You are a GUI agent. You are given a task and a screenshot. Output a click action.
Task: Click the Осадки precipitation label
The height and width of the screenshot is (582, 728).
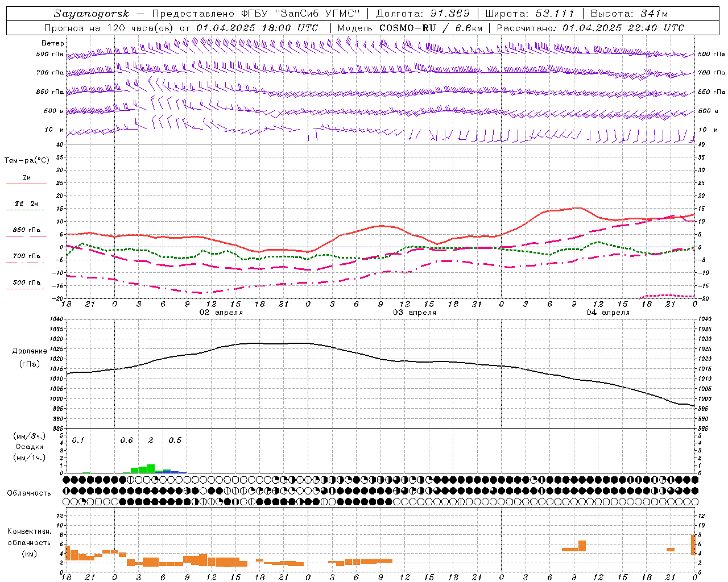point(30,447)
